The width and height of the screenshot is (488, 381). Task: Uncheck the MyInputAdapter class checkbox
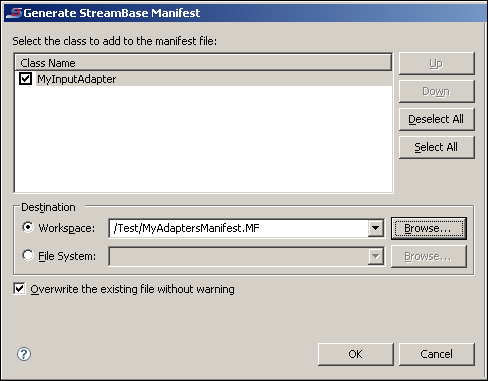point(25,79)
